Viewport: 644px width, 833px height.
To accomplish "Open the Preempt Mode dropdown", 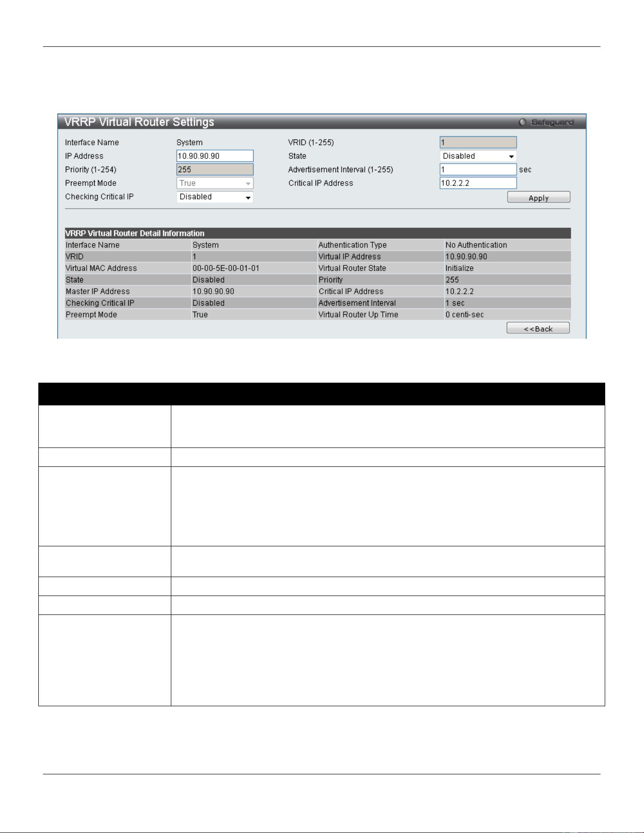I will 215,183.
